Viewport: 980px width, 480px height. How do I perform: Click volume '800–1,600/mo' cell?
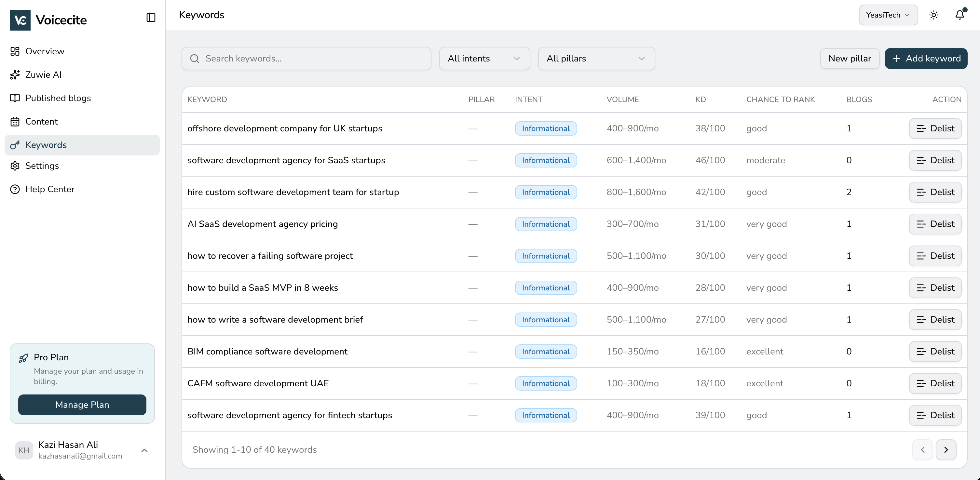pos(636,193)
